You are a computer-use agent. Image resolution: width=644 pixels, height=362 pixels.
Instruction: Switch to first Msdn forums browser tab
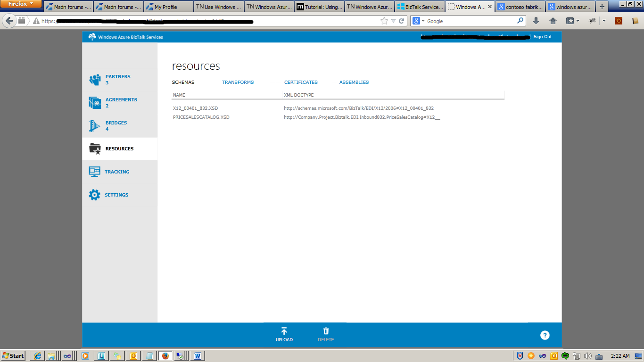[x=68, y=7]
